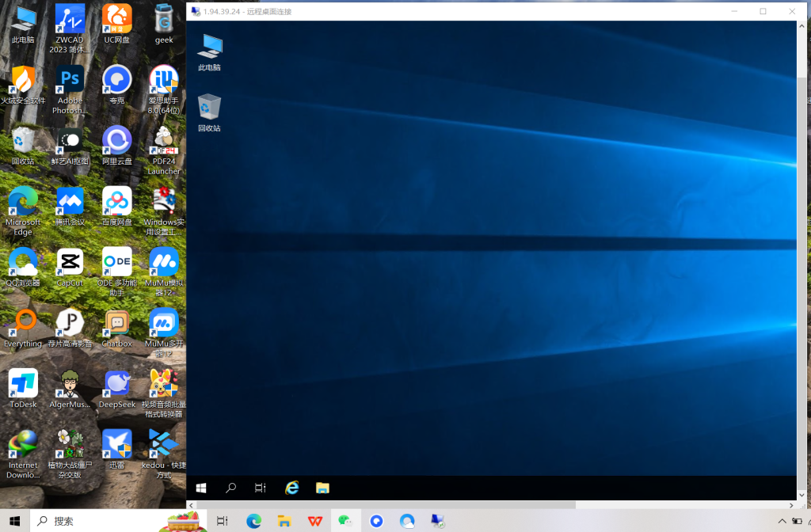The width and height of the screenshot is (811, 532).
Task: Click remote desktop window title bar icon
Action: [196, 11]
